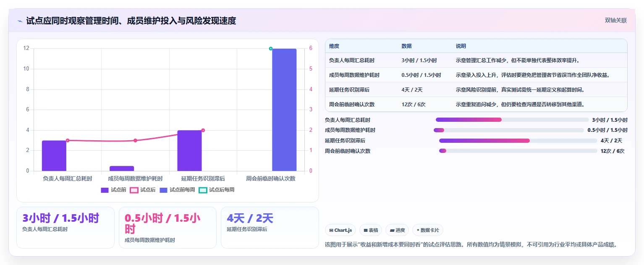Click the purple bar for 负责人每周汇总耗时

click(x=54, y=155)
